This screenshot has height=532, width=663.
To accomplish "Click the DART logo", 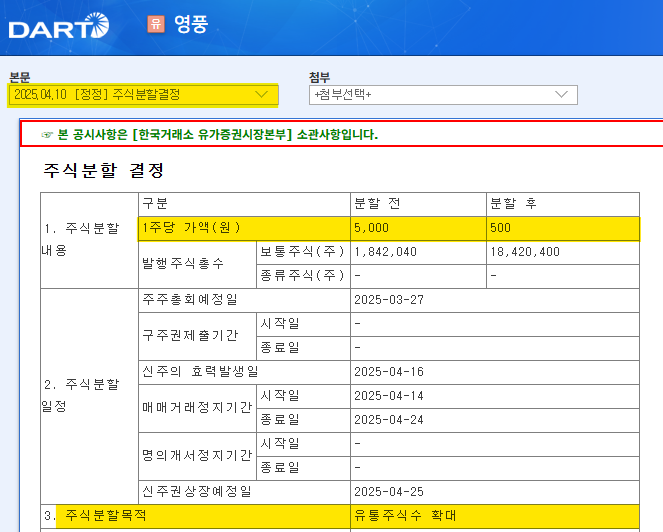I will (x=58, y=26).
